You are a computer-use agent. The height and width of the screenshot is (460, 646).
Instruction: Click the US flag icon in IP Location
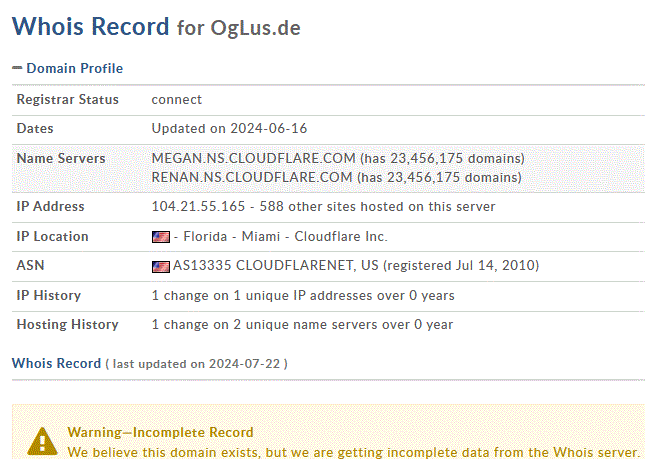coord(161,237)
